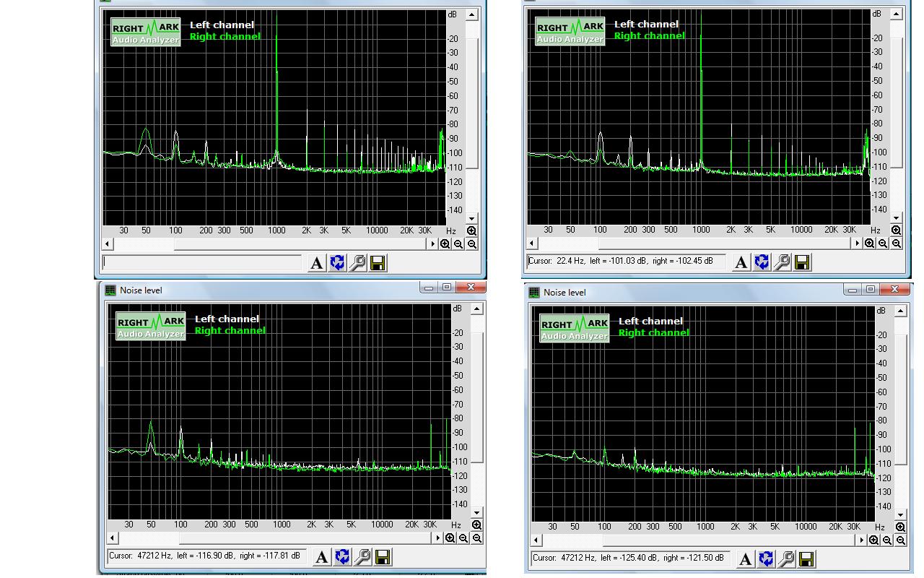This screenshot has height=578, width=924.
Task: Click the last horizontal-zoom magnifier in the -125.40 dB Noise window
Action: point(901,540)
